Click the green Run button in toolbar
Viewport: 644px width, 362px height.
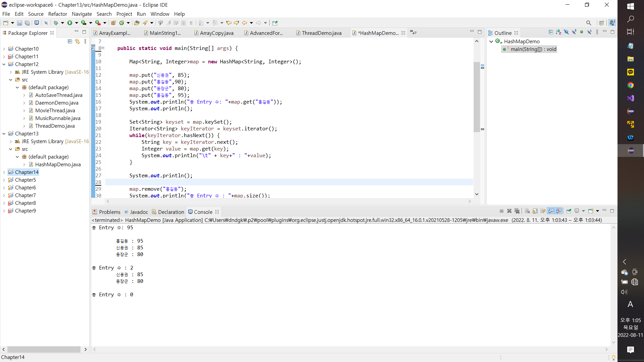pyautogui.click(x=70, y=23)
